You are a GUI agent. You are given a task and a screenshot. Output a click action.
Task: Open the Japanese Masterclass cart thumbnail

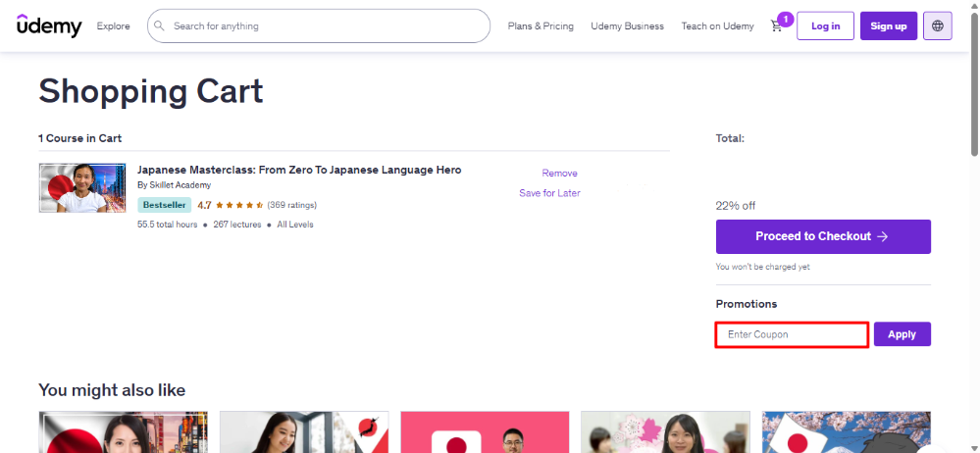point(82,188)
